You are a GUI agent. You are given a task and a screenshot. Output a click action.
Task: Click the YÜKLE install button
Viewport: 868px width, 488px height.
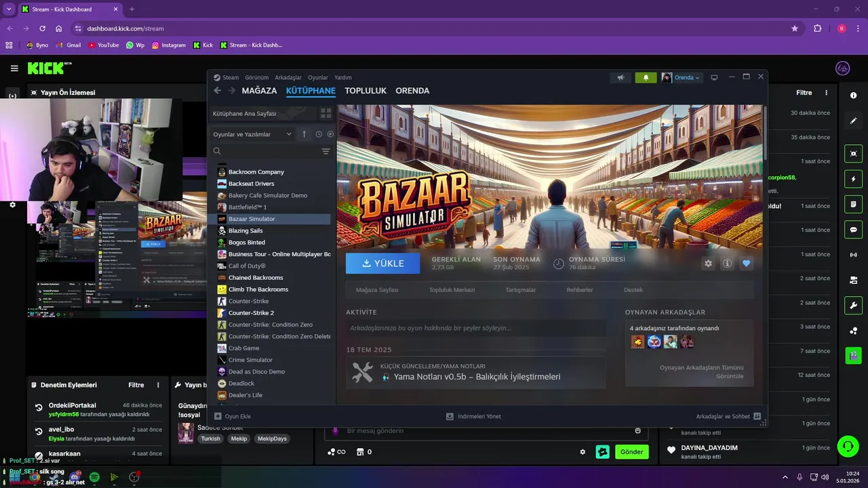tap(382, 264)
